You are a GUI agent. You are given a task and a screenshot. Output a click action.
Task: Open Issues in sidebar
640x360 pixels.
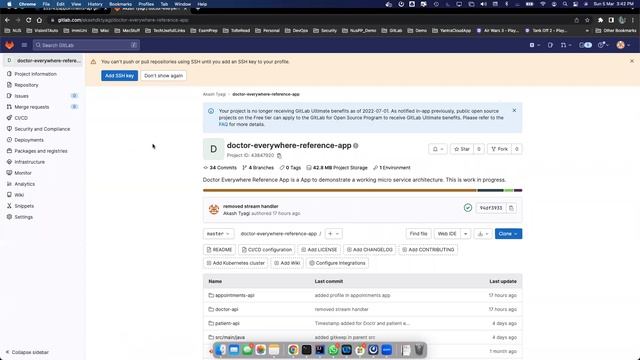click(22, 96)
